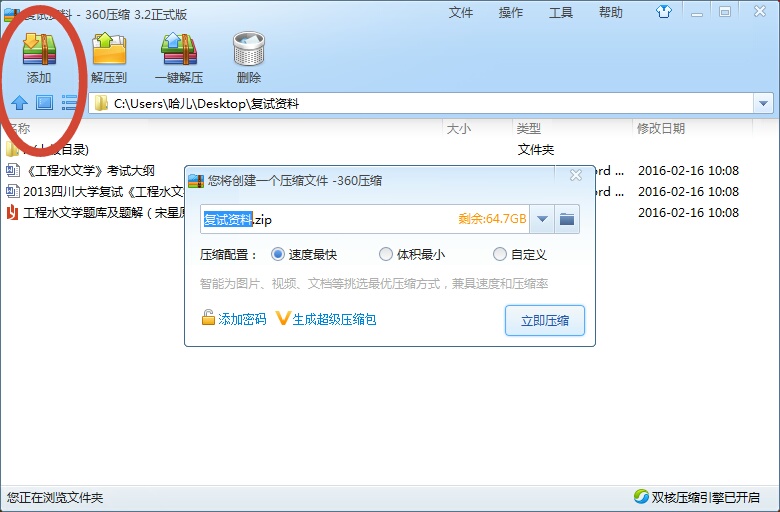Open the 文件 menu

(x=461, y=12)
